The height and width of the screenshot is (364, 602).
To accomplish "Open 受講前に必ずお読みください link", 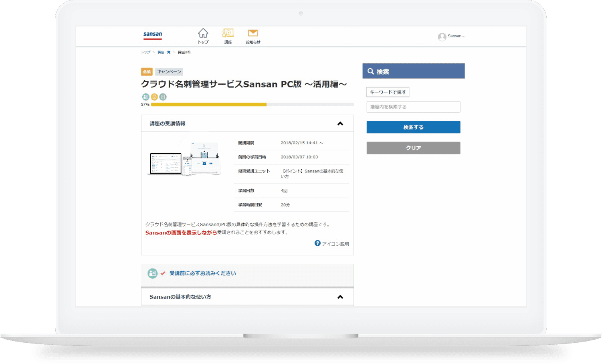I will (x=203, y=273).
